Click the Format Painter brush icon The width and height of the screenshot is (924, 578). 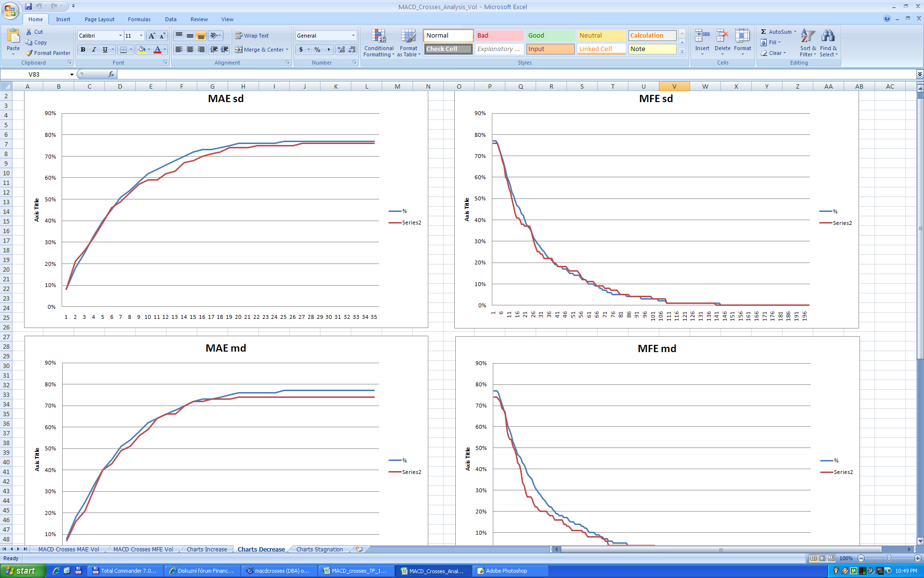click(x=29, y=53)
